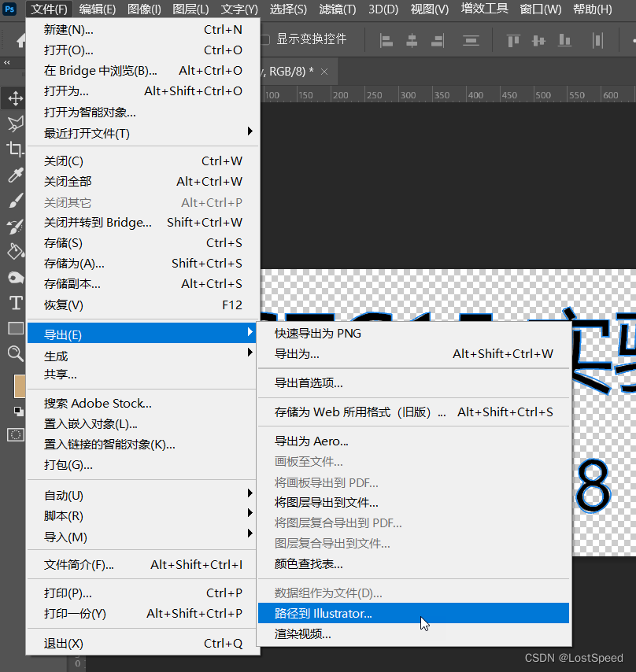Open 导出首选项... menu item
Viewport: 636px width, 672px height.
413,382
